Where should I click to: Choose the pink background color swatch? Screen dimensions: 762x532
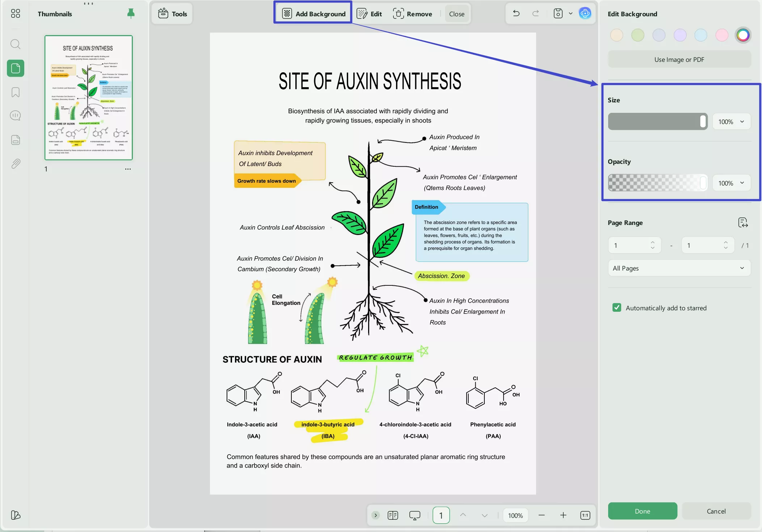pos(721,35)
